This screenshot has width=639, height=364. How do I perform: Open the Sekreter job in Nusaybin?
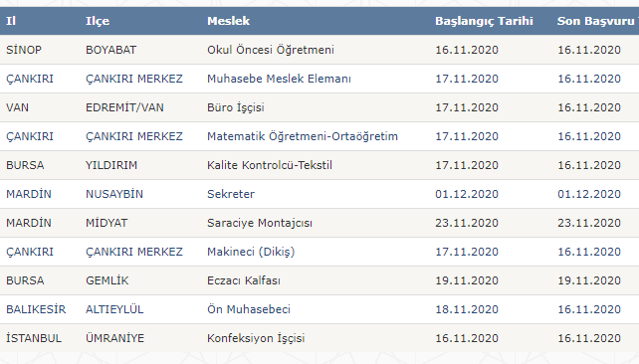(231, 194)
